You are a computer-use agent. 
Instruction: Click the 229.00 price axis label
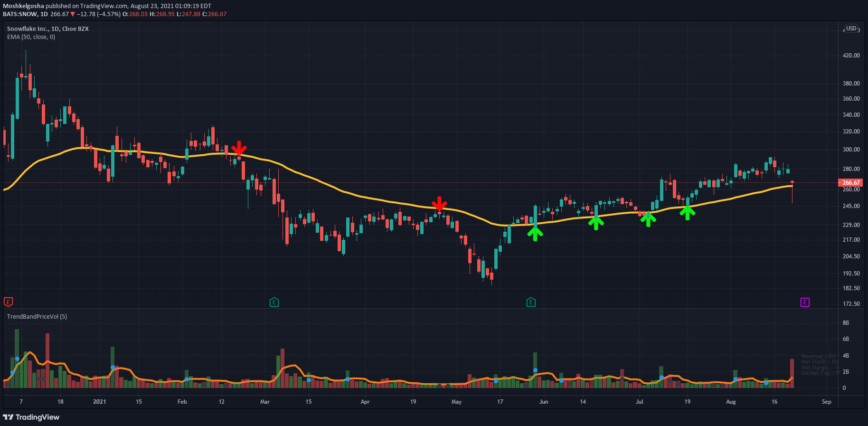[x=851, y=225]
